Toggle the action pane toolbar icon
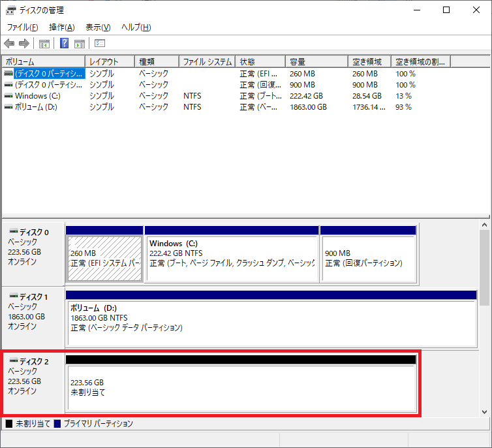Image resolution: width=492 pixels, height=448 pixels. (80, 44)
